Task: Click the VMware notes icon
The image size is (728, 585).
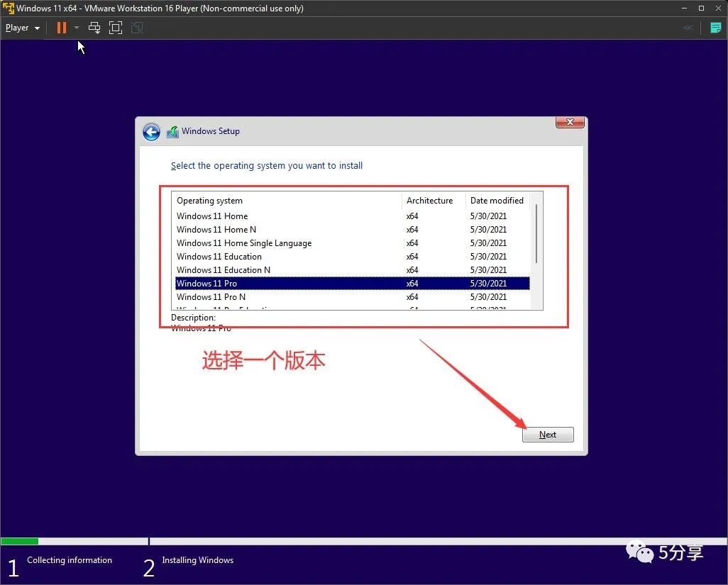Action: (x=715, y=28)
